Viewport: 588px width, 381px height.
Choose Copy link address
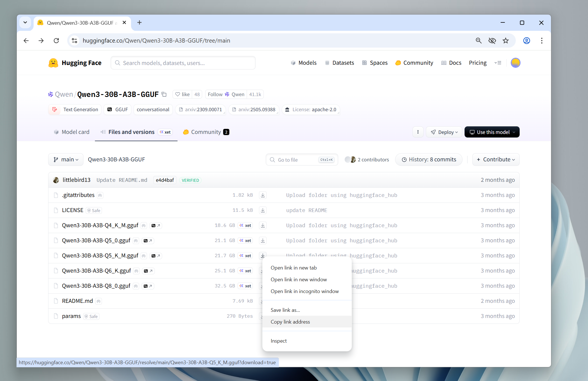pyautogui.click(x=307, y=322)
